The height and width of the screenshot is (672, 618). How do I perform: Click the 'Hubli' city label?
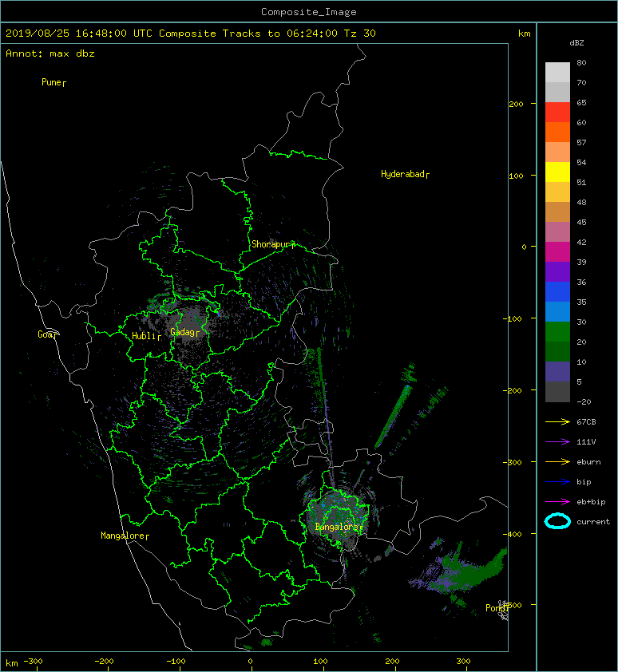pyautogui.click(x=144, y=336)
